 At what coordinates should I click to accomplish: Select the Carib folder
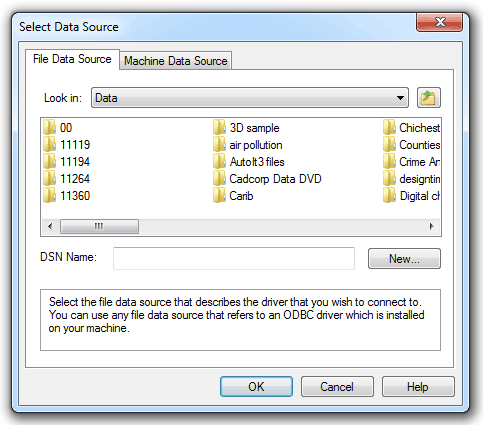point(233,196)
